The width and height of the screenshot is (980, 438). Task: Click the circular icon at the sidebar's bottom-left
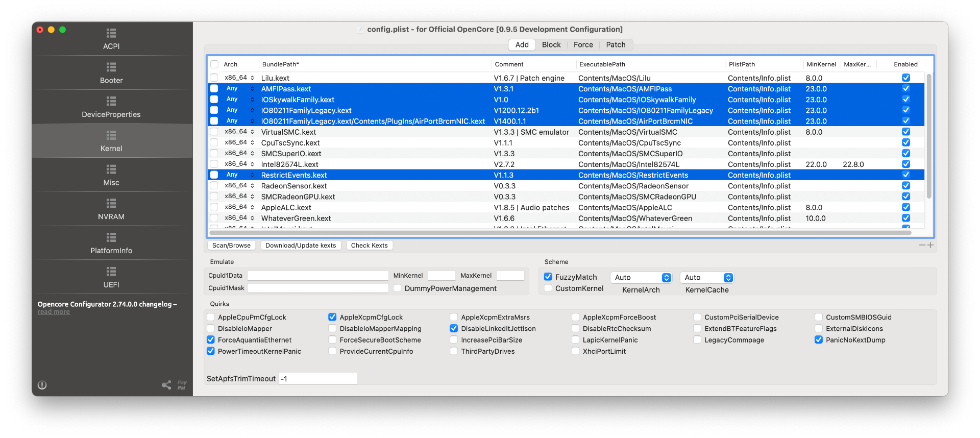[x=42, y=385]
